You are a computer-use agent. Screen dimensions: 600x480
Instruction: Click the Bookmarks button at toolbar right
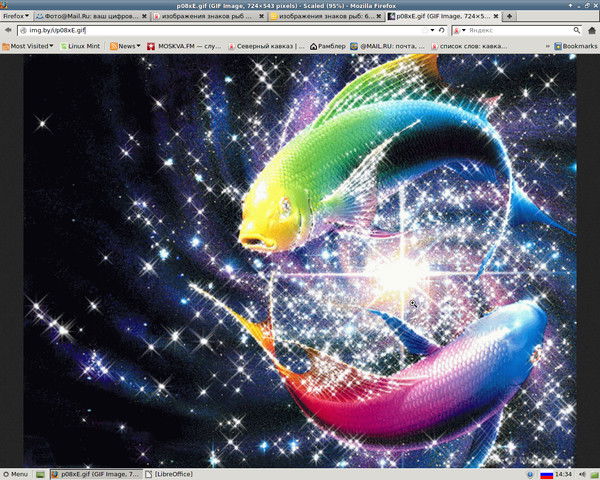575,46
